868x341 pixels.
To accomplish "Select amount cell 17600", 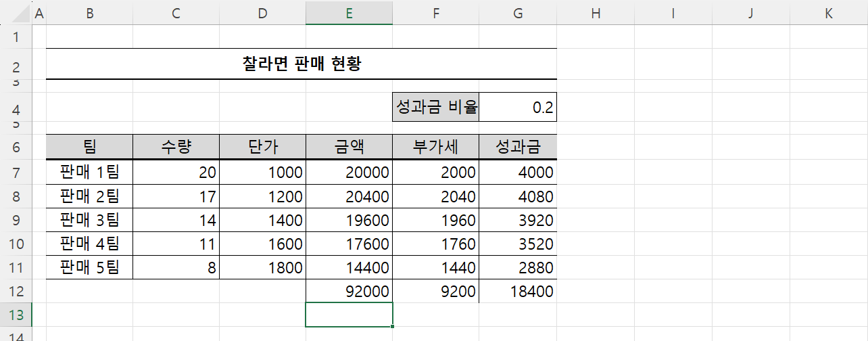I will point(349,244).
